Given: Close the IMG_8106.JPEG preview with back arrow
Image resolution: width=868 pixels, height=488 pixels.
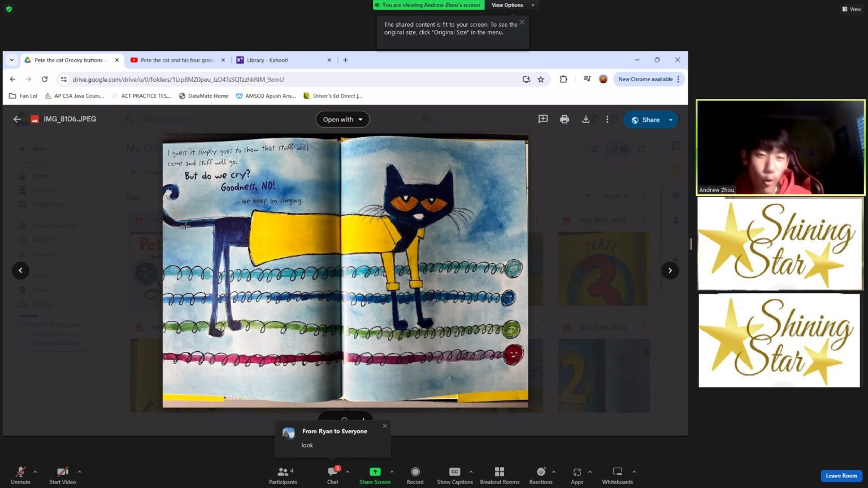Looking at the screenshot, I should (x=17, y=119).
